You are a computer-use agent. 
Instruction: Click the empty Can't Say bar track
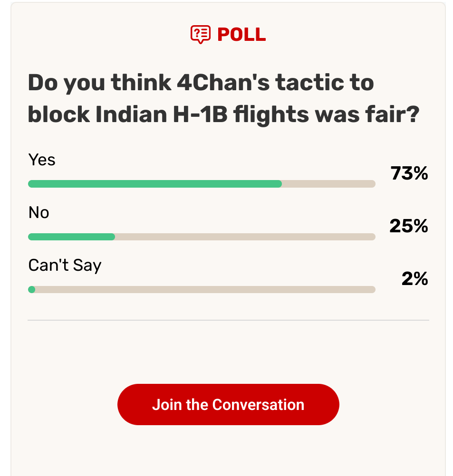point(205,290)
